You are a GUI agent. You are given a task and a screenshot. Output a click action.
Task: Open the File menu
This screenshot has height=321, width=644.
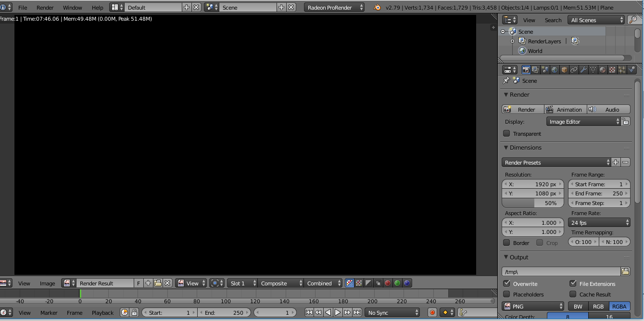point(23,8)
